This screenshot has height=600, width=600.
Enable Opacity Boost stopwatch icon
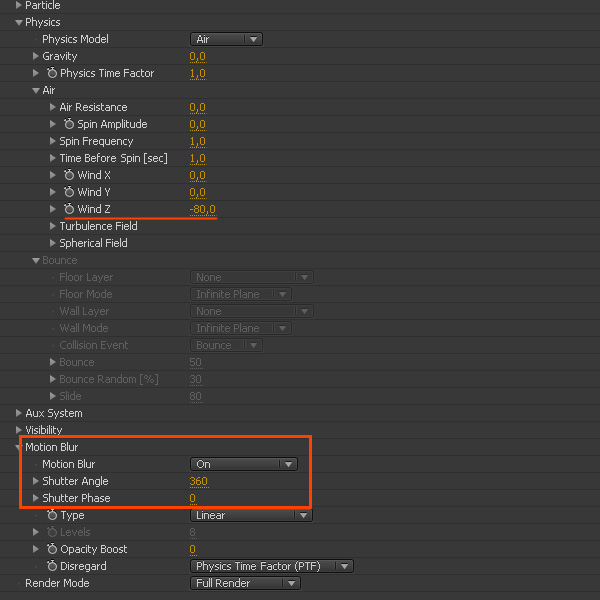(x=52, y=549)
